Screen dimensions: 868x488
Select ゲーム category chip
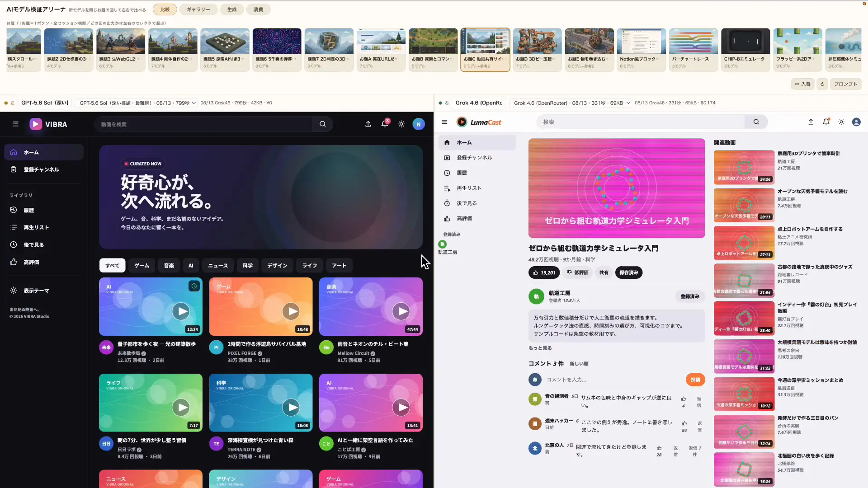point(142,266)
